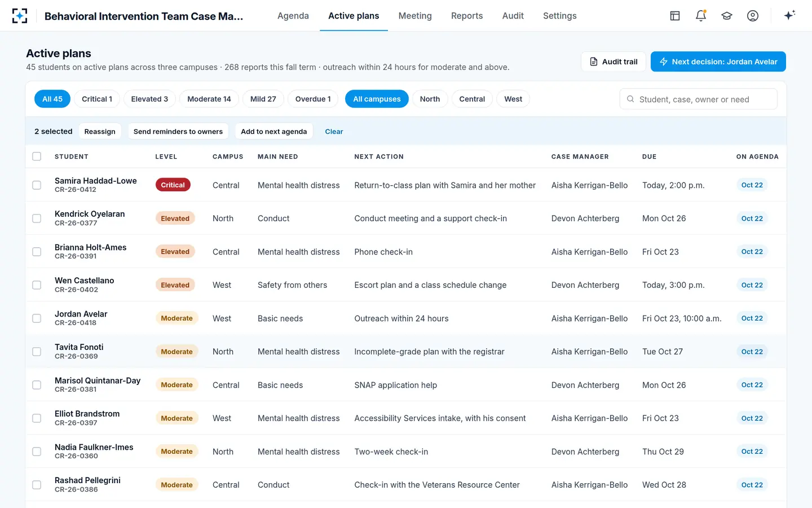Open the Meeting tab
Screen dimensions: 812x508
click(x=415, y=16)
